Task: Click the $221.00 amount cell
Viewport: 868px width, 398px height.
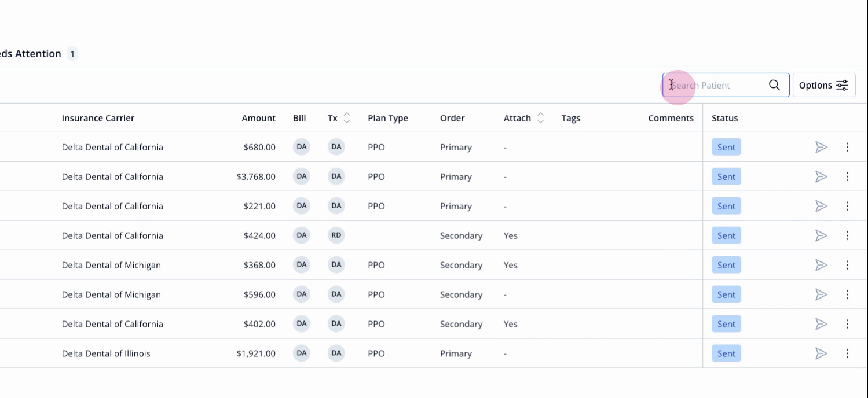Action: (259, 206)
